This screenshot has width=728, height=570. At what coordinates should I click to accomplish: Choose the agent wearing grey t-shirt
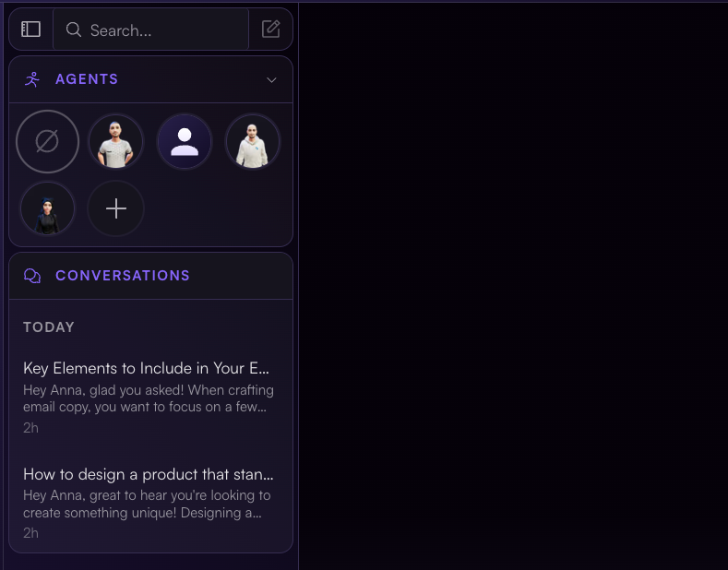(x=116, y=141)
